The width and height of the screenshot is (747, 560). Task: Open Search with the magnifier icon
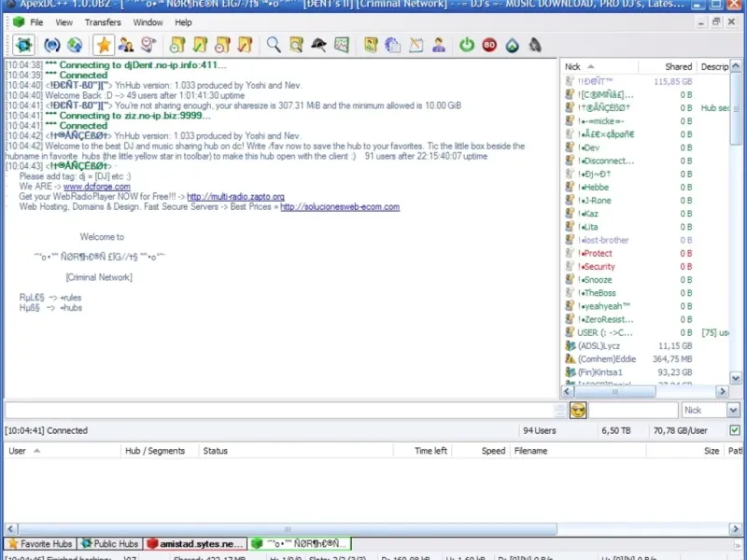pos(274,45)
